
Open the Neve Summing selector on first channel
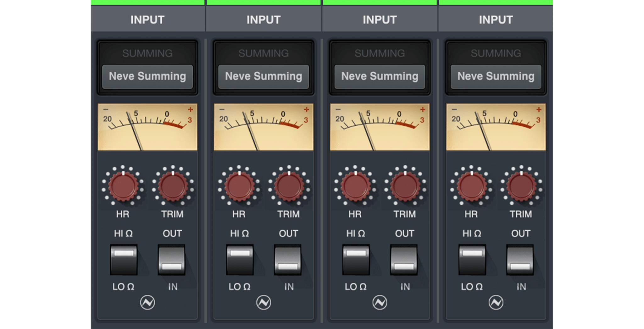148,76
